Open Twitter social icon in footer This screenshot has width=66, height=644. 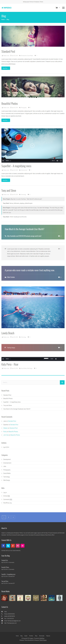[x=8, y=546]
